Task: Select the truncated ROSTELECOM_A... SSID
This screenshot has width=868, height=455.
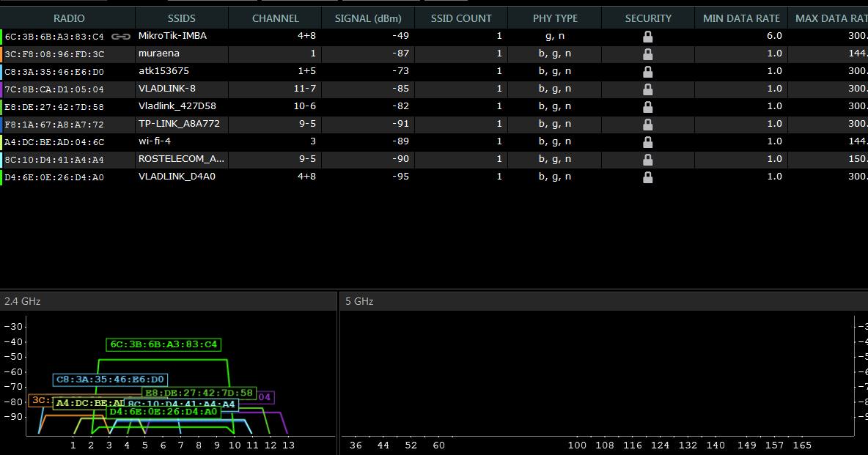Action: [x=181, y=159]
